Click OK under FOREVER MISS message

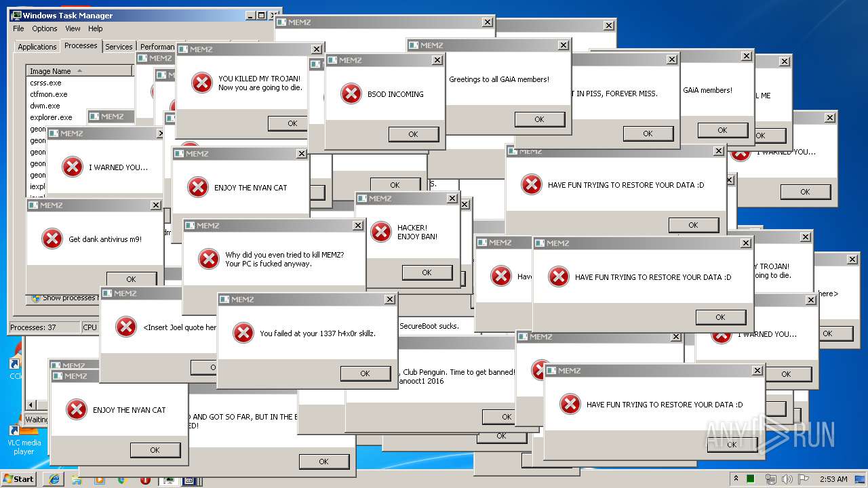pos(648,134)
